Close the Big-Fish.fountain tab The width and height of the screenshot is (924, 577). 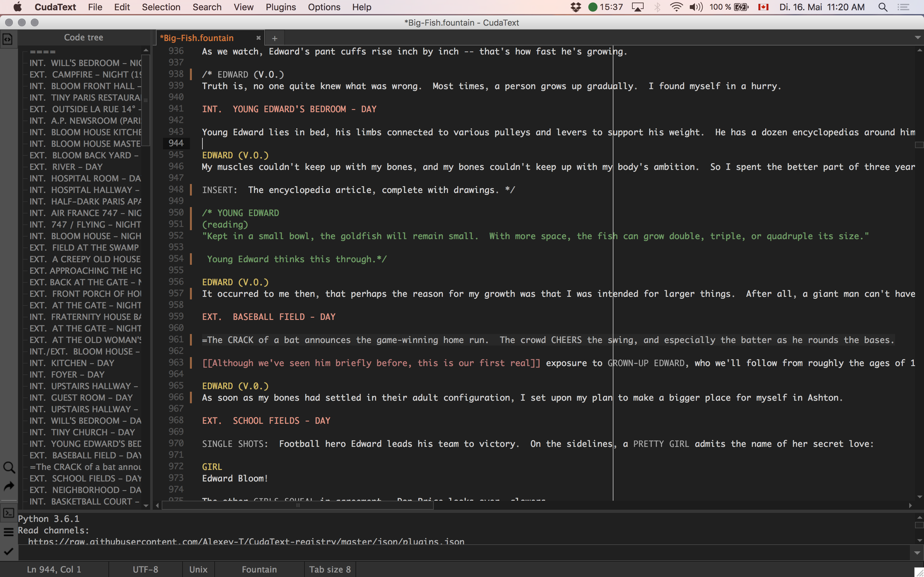[259, 38]
